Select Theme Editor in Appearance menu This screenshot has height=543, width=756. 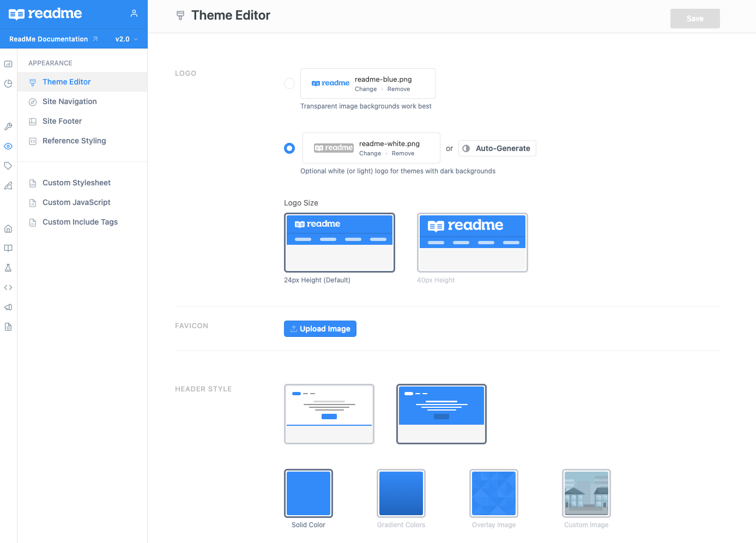tap(82, 82)
